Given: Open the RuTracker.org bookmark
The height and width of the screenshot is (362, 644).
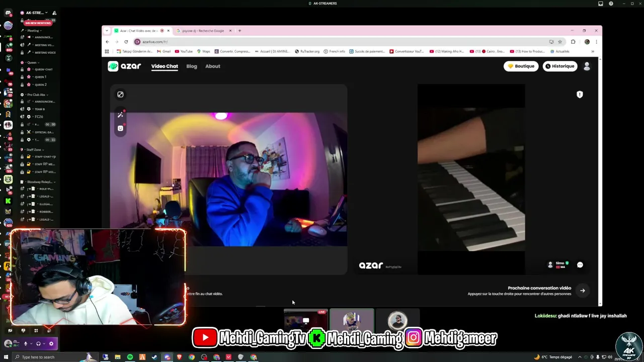Looking at the screenshot, I should [x=307, y=51].
